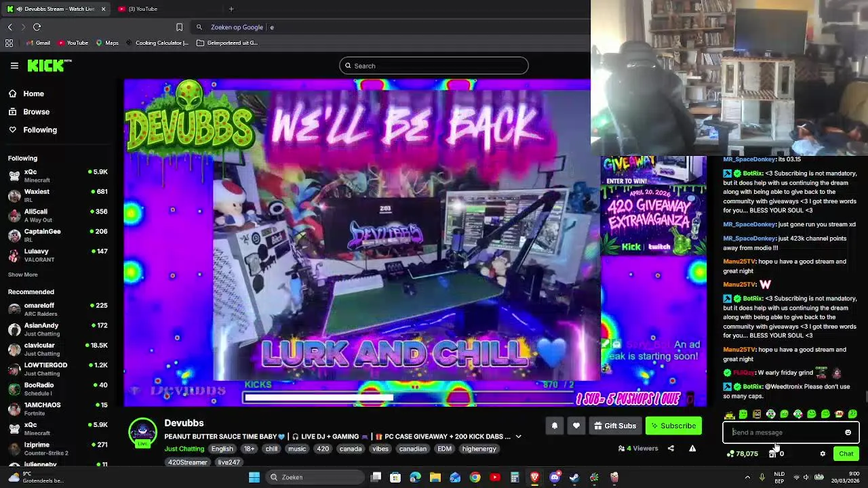Select the 420Streamer tag
The height and width of the screenshot is (488, 868).
click(188, 462)
